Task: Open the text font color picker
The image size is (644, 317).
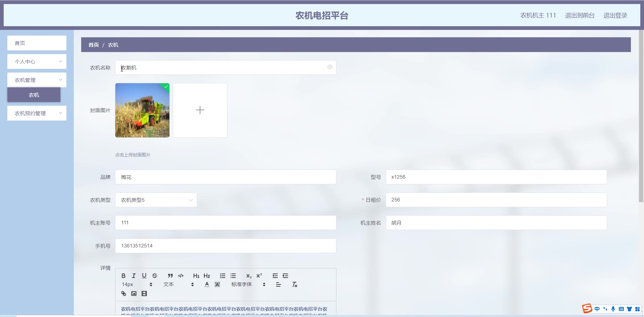Action: [x=207, y=284]
